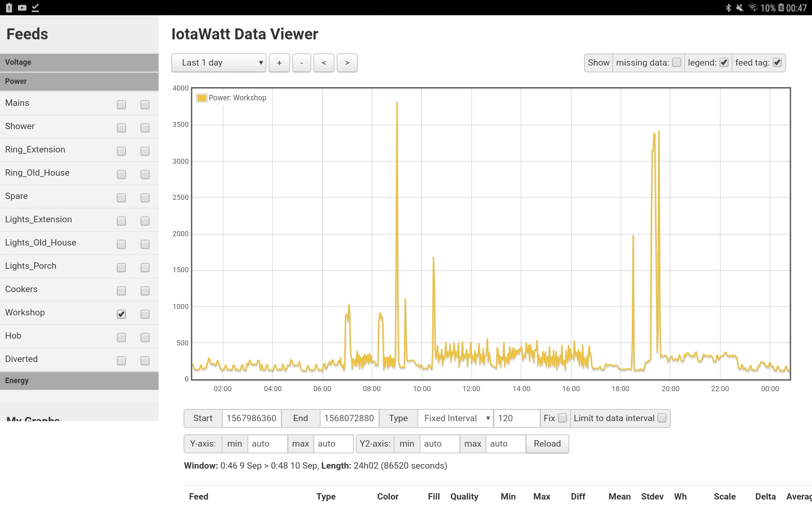This screenshot has width=812, height=508.
Task: Click the Wi-Fi icon in status bar
Action: (753, 8)
